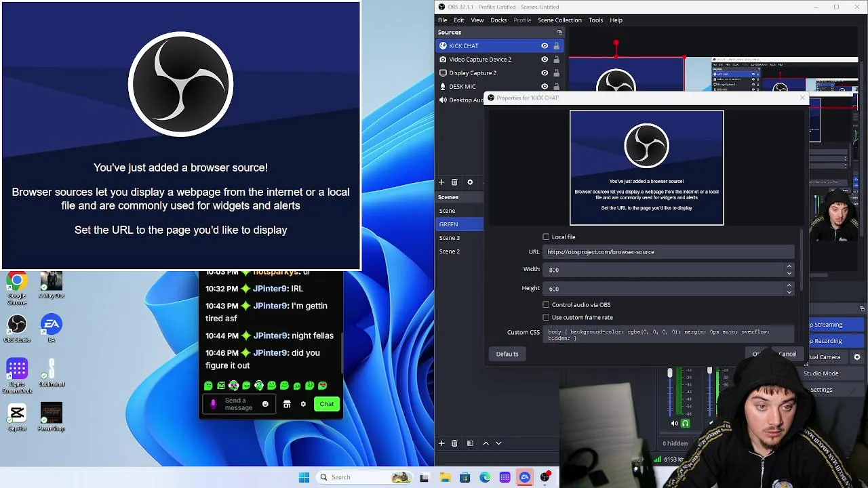868x488 pixels.
Task: Click the Custom CSS text box
Action: pyautogui.click(x=668, y=335)
